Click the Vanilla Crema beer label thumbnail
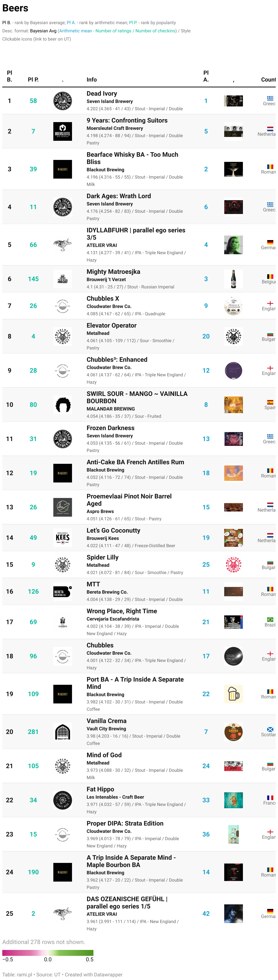Viewport: 278px width, 980px height. click(x=233, y=731)
